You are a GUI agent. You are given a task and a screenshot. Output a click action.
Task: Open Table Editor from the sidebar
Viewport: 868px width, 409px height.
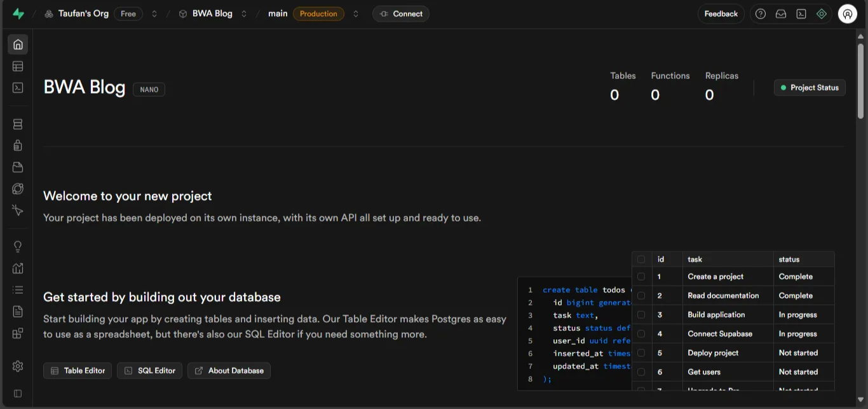pos(18,66)
